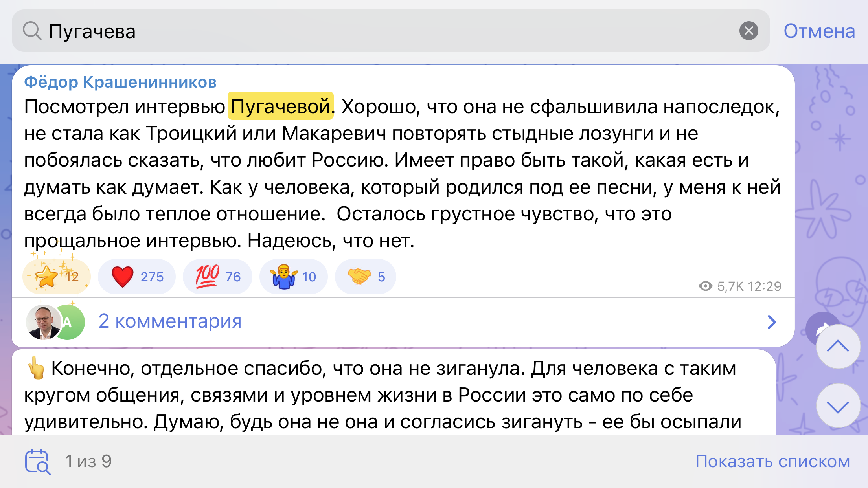
Task: Clear the search field with the X icon
Action: 748,31
